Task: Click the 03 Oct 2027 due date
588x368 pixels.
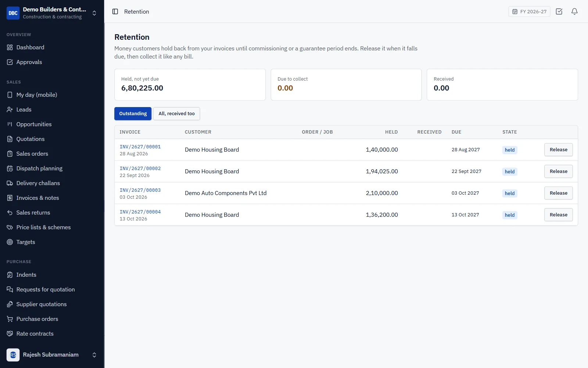Action: 465,193
